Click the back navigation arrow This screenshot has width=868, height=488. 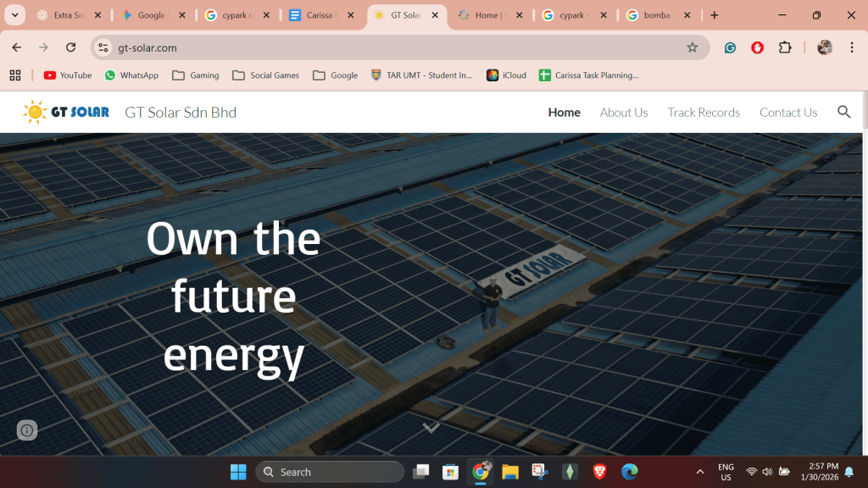(x=17, y=47)
